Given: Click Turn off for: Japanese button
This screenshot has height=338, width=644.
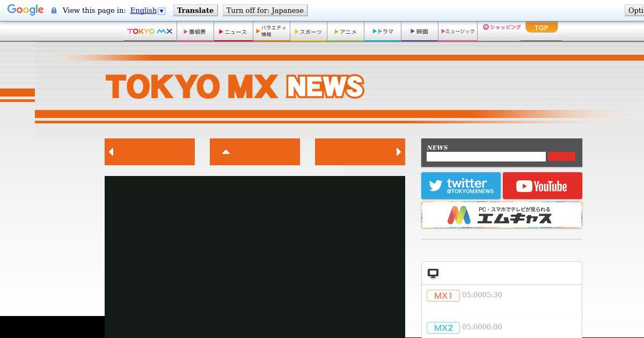Looking at the screenshot, I should coord(265,10).
